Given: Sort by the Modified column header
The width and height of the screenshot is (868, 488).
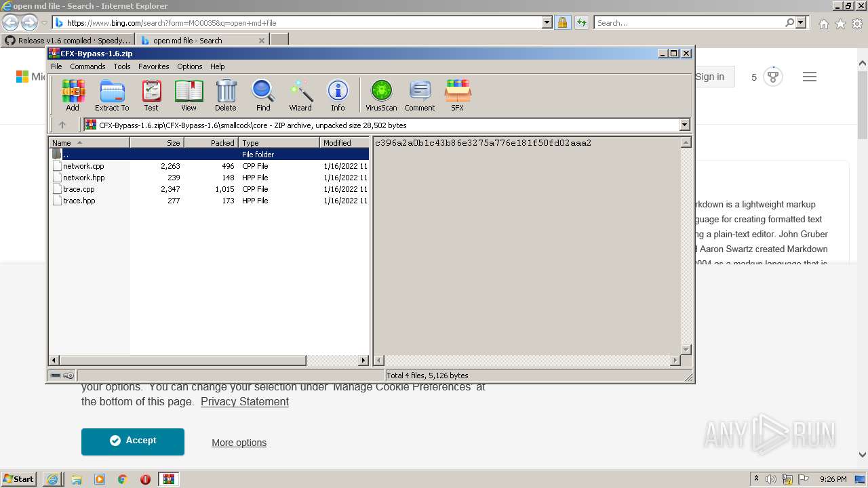Looking at the screenshot, I should coord(344,143).
